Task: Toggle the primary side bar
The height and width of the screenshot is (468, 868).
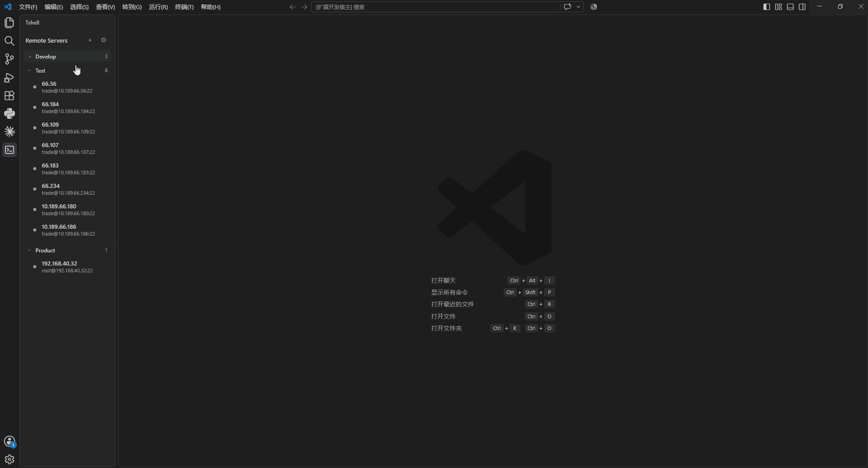Action: click(767, 7)
